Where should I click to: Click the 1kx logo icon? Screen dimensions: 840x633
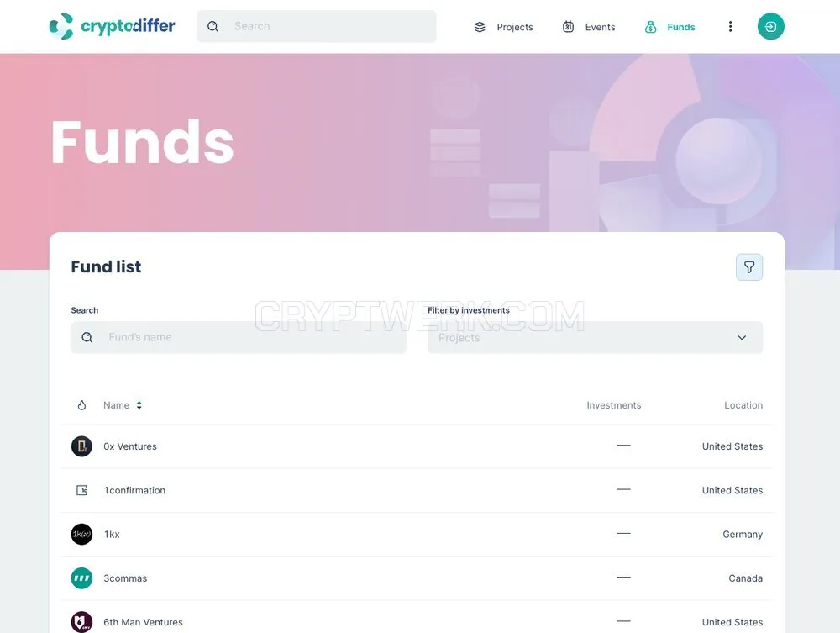coord(81,534)
